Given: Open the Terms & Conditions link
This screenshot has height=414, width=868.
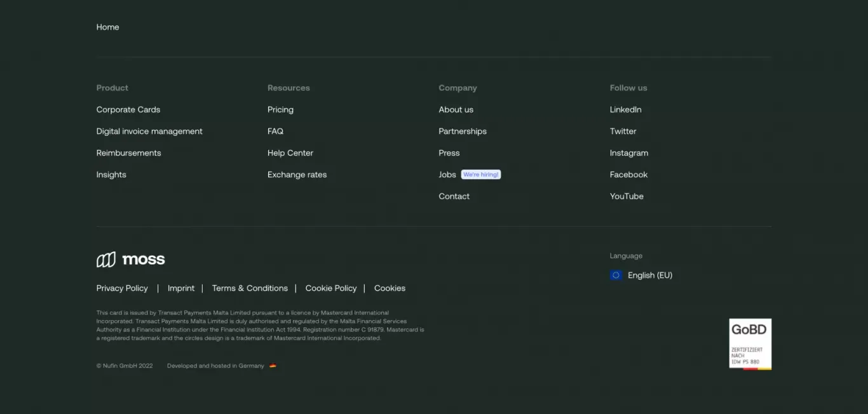Looking at the screenshot, I should tap(250, 288).
